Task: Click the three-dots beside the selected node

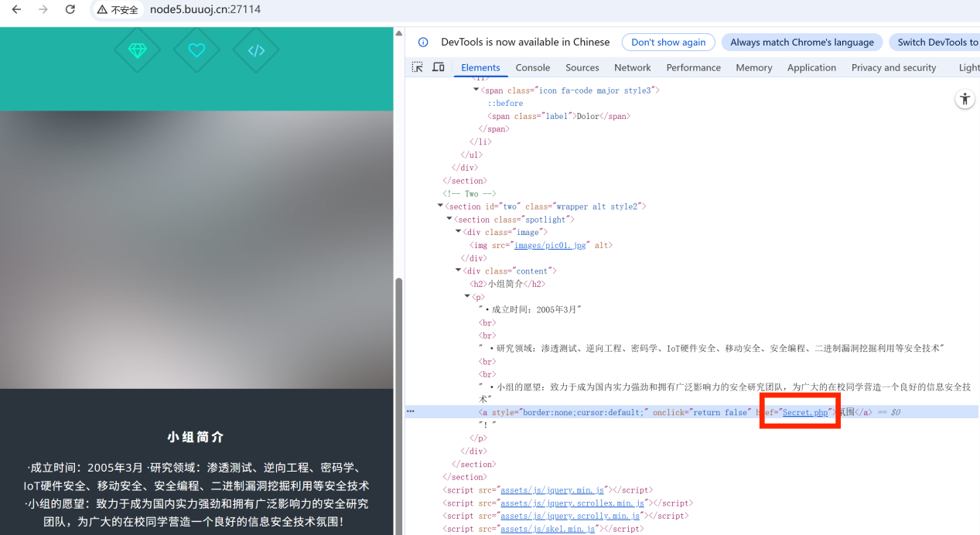Action: (x=411, y=412)
